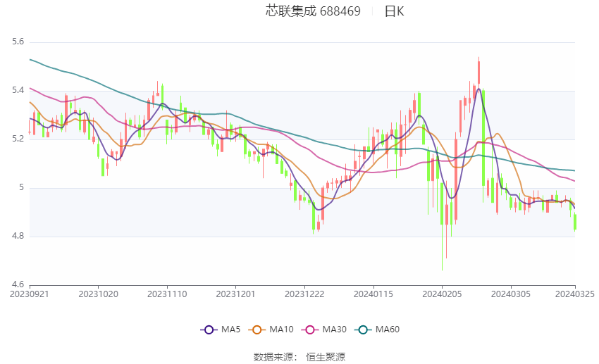
Task: Click the chart title 芯联集成 688469
Action: pyautogui.click(x=313, y=11)
